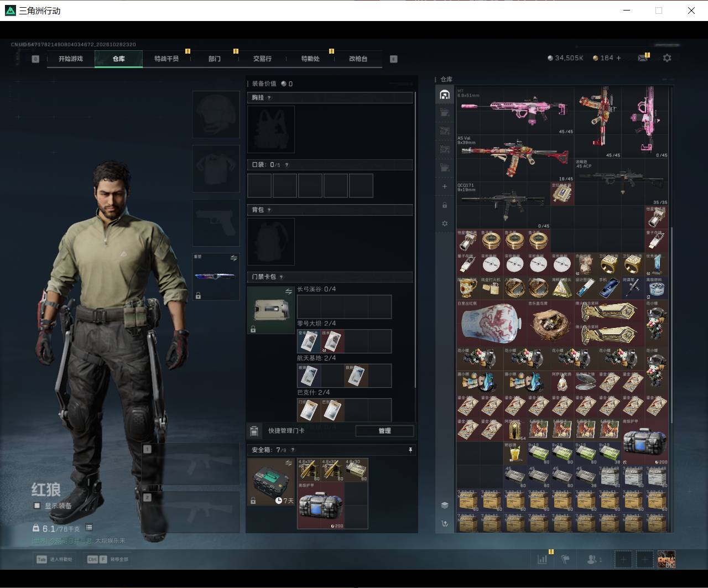
Task: Select the pink M7 rifle in warehouse
Action: click(516, 111)
